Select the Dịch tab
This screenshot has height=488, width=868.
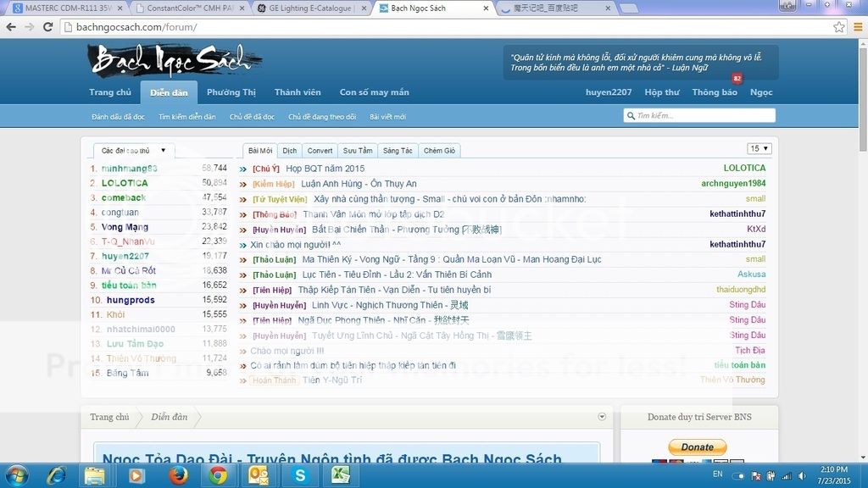point(290,151)
